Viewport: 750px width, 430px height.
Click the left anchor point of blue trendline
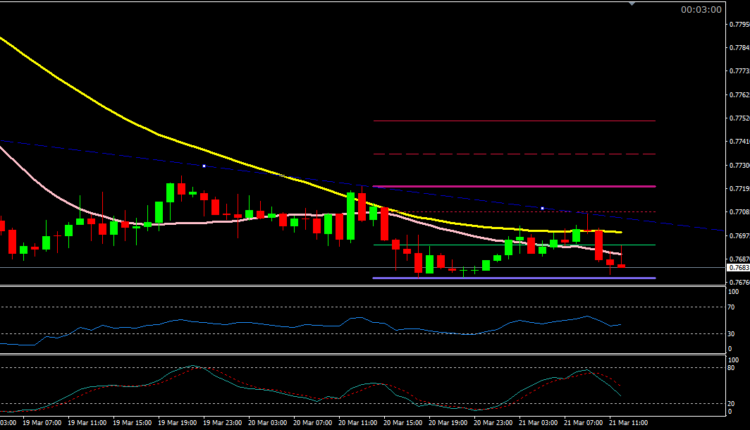pyautogui.click(x=204, y=165)
